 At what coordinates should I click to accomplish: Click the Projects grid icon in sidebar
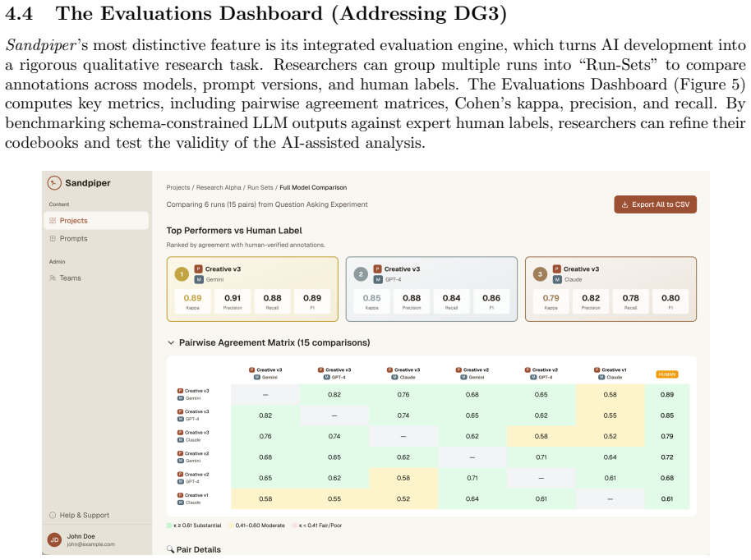(53, 221)
